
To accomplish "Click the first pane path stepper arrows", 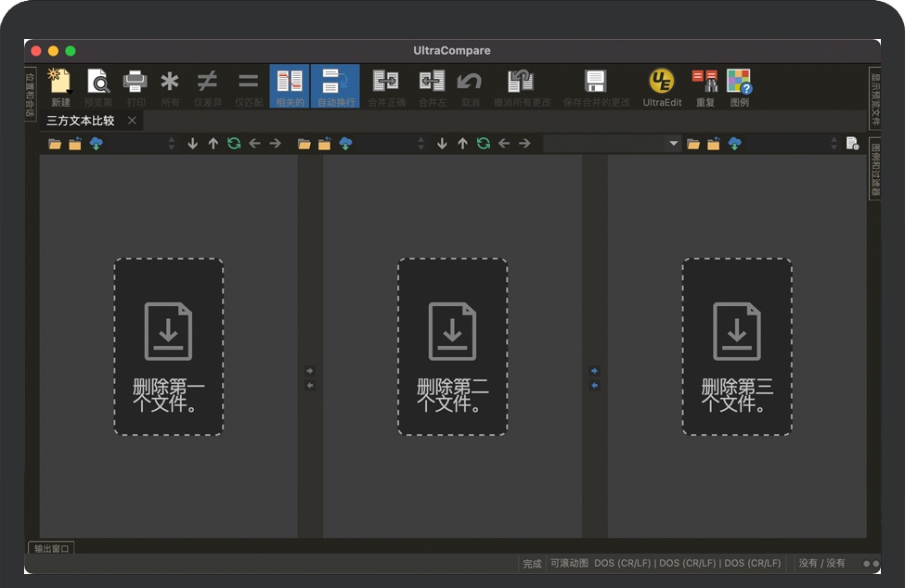I will click(x=171, y=144).
